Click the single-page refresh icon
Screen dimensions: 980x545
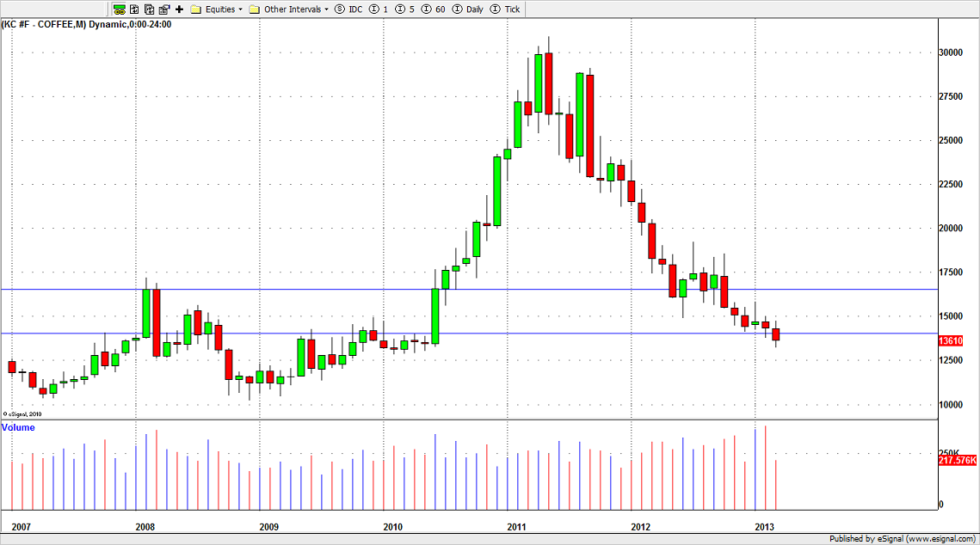(134, 9)
